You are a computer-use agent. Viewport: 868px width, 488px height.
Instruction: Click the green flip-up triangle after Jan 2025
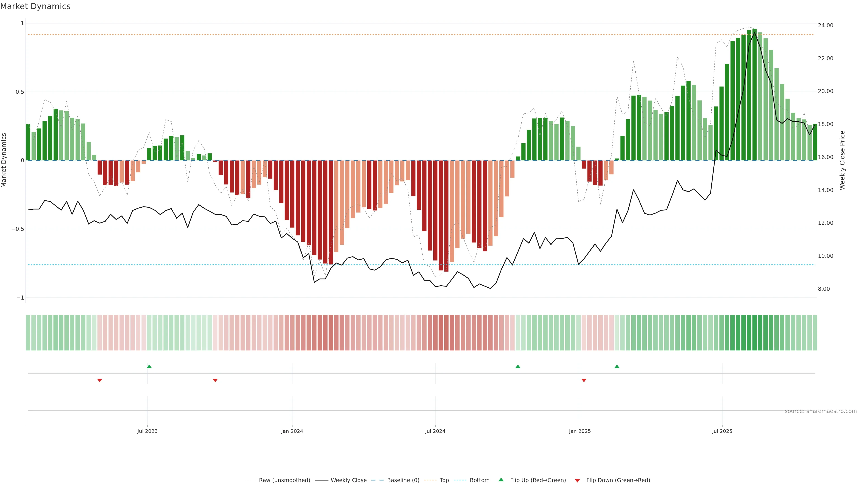617,366
